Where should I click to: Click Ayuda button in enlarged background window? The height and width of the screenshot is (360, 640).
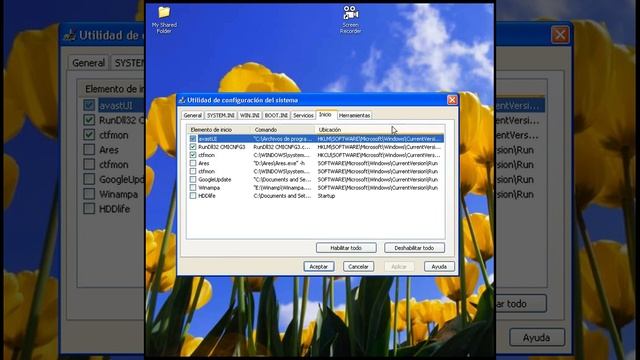537,338
